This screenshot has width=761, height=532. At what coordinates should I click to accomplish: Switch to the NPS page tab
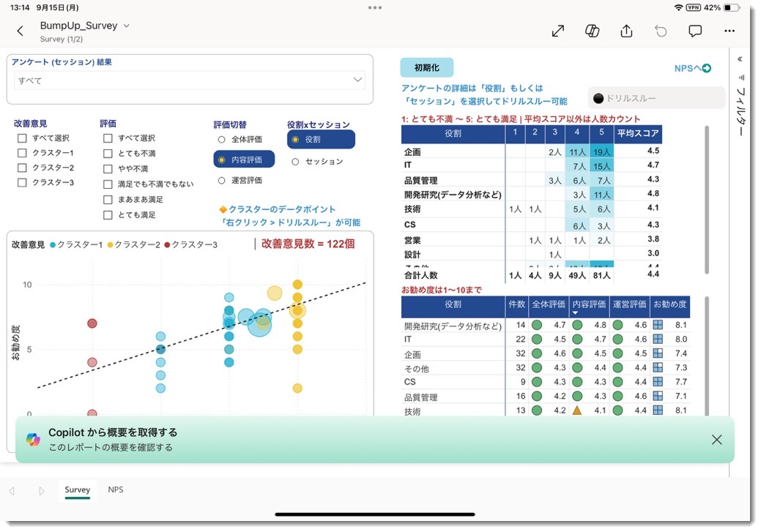pos(115,490)
